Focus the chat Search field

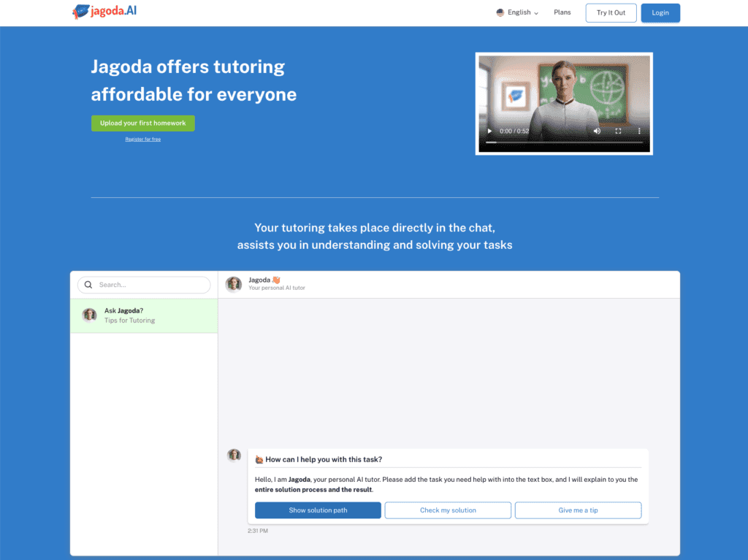144,285
